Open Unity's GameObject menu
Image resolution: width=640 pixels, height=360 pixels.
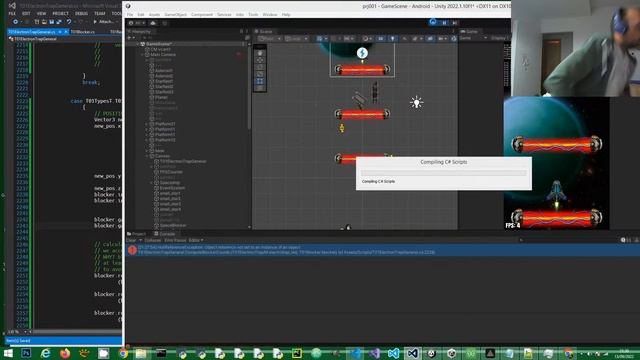176,14
